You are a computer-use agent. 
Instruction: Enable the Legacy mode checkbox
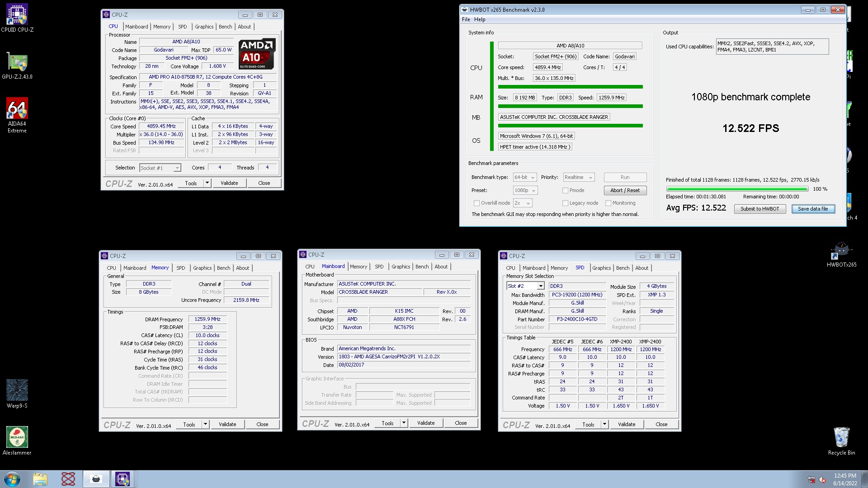pyautogui.click(x=565, y=203)
